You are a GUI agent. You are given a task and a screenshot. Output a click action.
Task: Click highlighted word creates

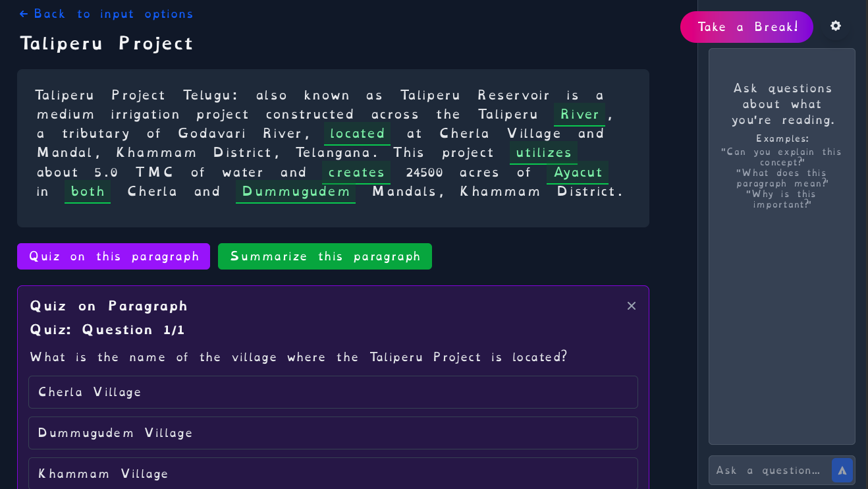(x=356, y=173)
